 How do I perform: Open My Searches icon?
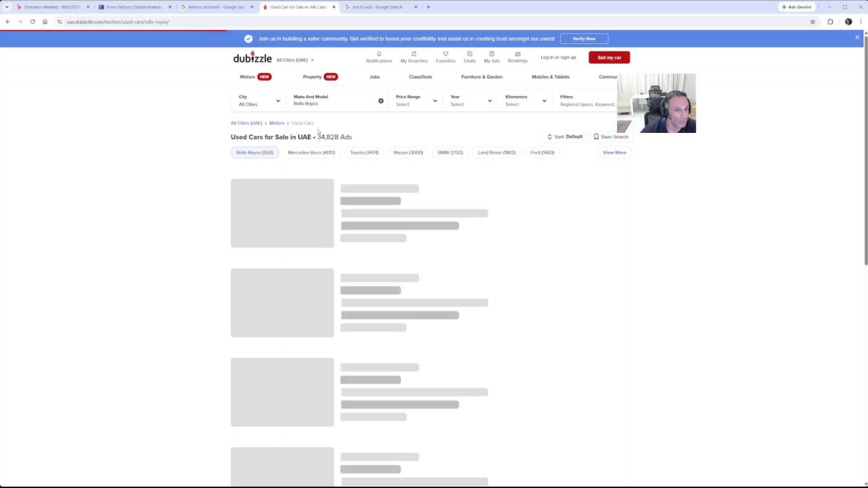coord(414,57)
